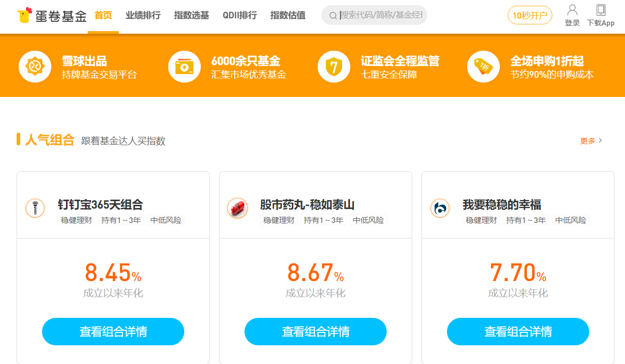Click the search magnifier icon

pos(333,16)
